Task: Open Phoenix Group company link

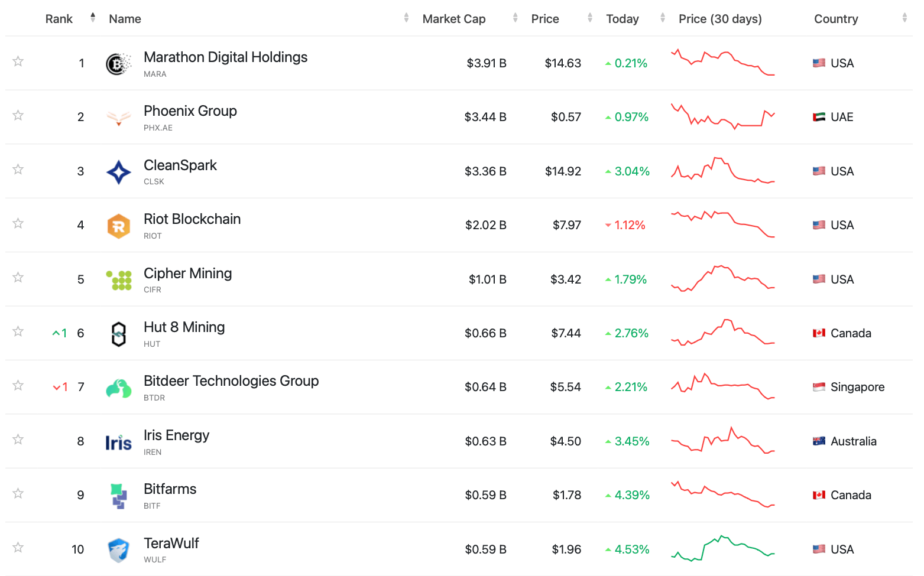Action: tap(190, 111)
